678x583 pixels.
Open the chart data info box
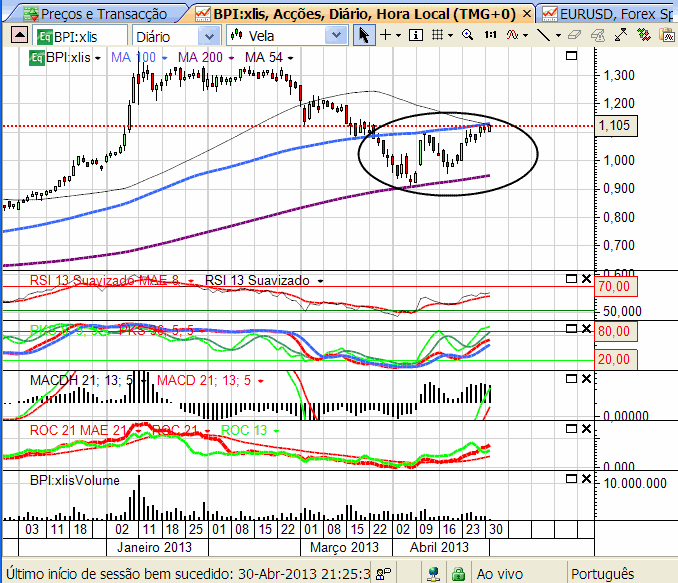tap(416, 35)
